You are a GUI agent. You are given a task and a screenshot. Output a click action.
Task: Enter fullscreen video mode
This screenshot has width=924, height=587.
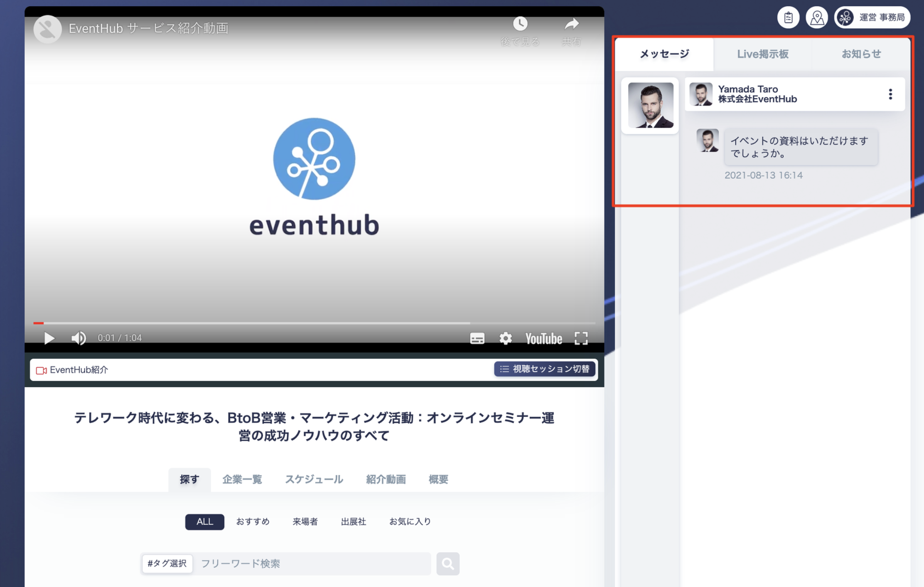coord(581,338)
